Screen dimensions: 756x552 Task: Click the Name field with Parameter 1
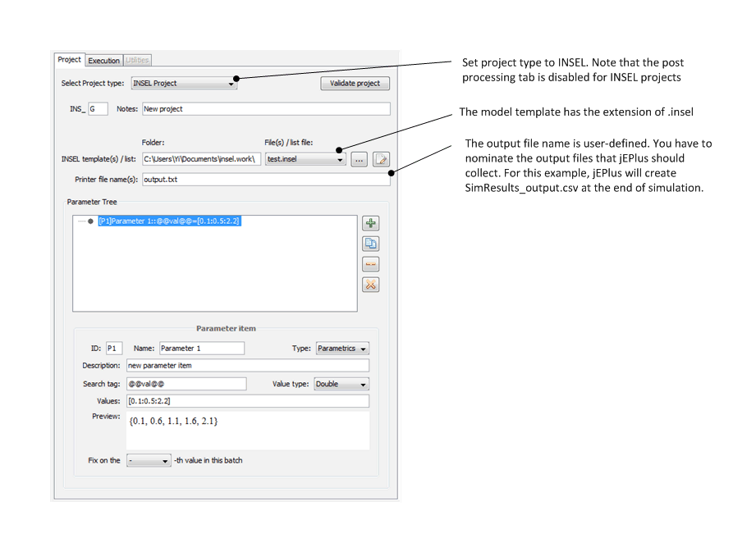coord(202,349)
